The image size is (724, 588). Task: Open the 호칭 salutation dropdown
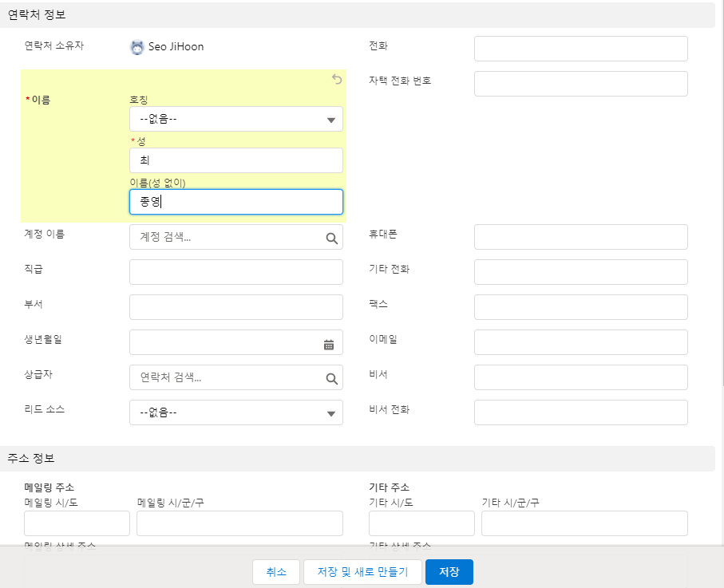click(235, 119)
